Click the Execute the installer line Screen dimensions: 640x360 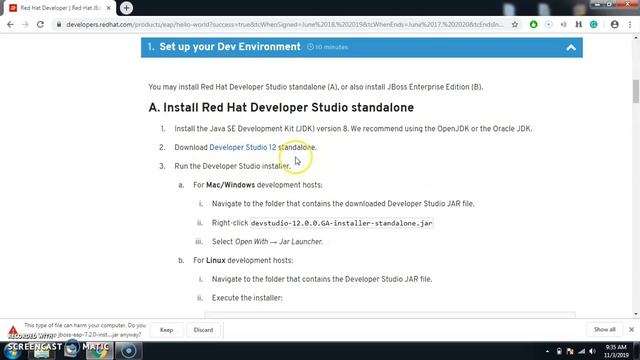point(247,298)
